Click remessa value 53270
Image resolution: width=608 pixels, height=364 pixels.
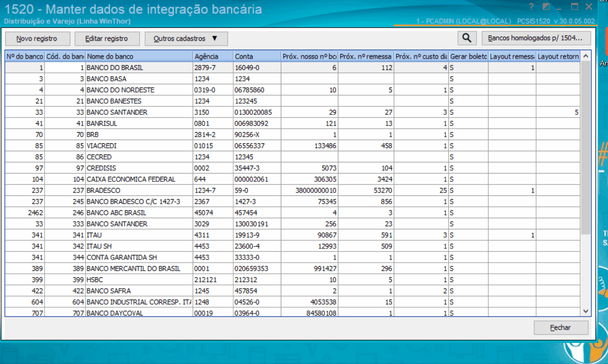(x=383, y=190)
